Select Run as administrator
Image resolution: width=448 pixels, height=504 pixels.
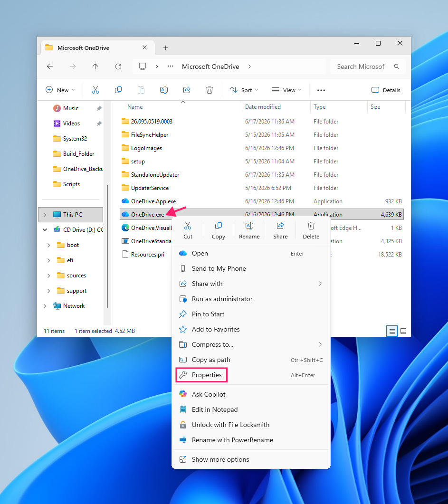pos(251,299)
